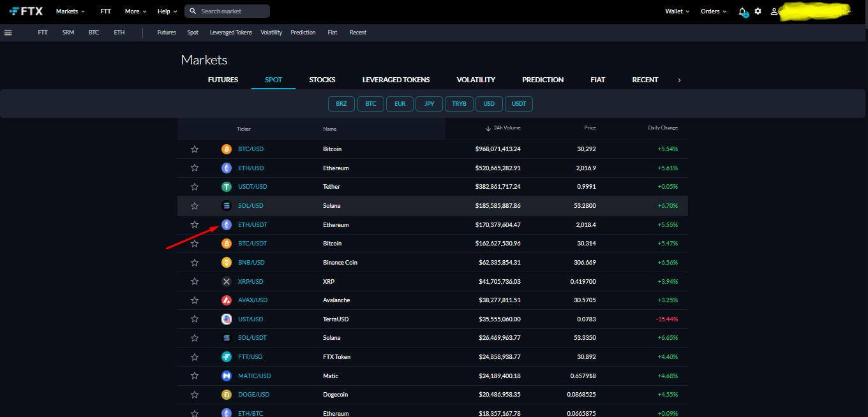Expand the Orders dropdown
This screenshot has height=417, width=868.
[x=714, y=11]
